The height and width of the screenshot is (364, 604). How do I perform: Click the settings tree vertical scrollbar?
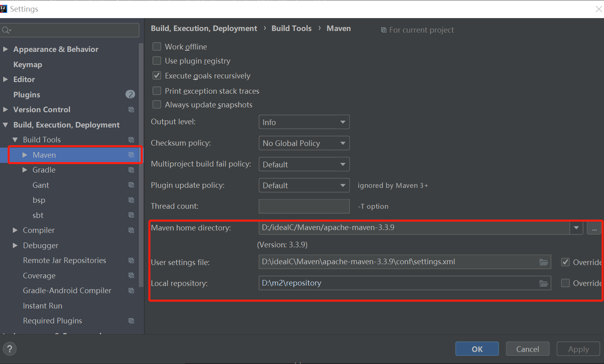click(x=141, y=165)
